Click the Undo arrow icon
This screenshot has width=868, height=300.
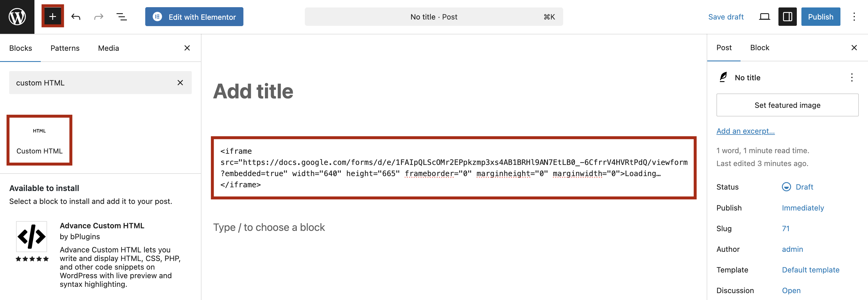[75, 17]
